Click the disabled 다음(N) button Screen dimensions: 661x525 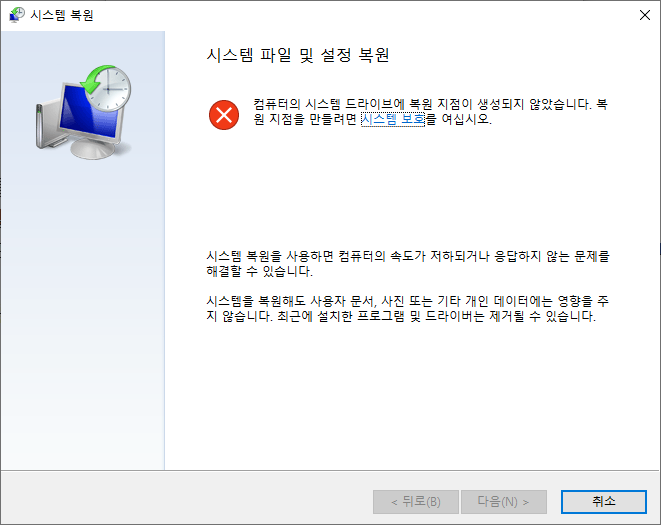tap(504, 501)
